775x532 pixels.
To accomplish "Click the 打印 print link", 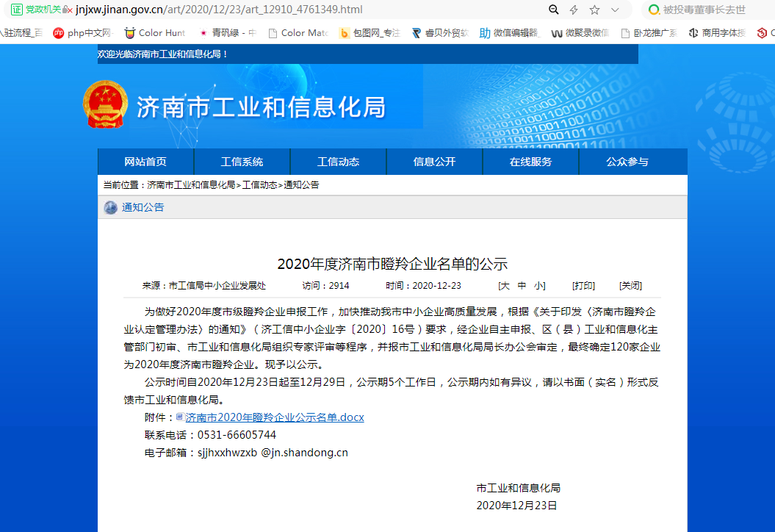I will (583, 285).
